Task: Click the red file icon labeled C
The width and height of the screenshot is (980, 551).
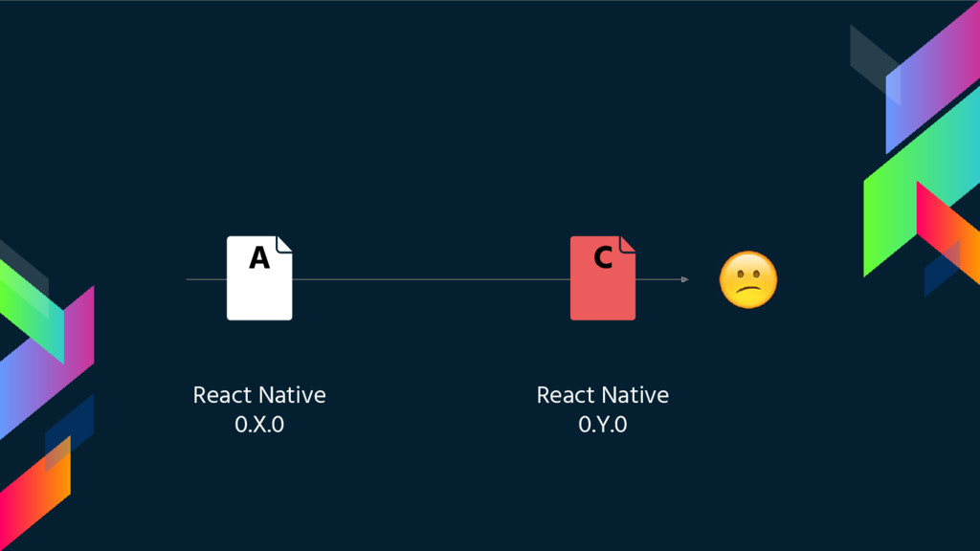Action: [x=603, y=278]
